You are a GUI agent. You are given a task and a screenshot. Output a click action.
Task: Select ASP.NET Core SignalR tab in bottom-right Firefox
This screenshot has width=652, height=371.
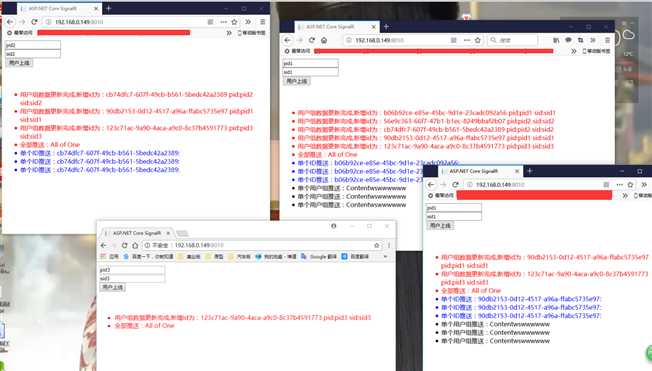[x=480, y=171]
